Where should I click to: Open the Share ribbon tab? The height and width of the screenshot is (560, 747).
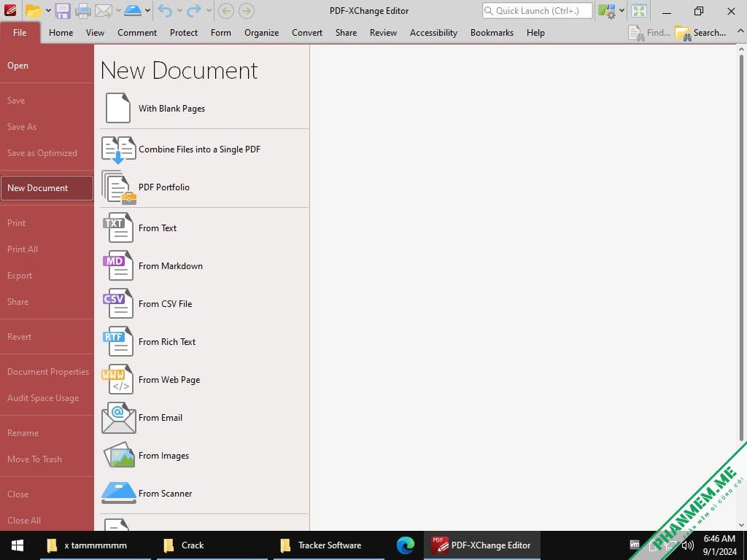pyautogui.click(x=347, y=33)
